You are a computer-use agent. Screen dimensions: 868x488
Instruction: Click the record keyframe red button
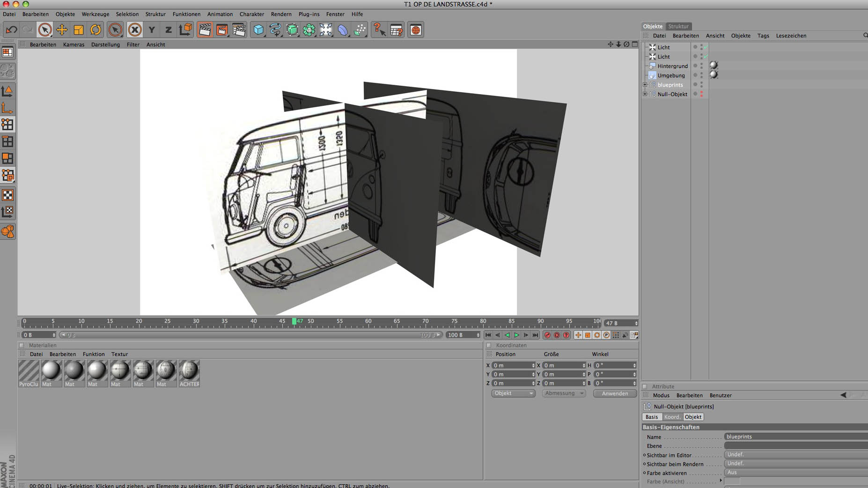pos(547,335)
